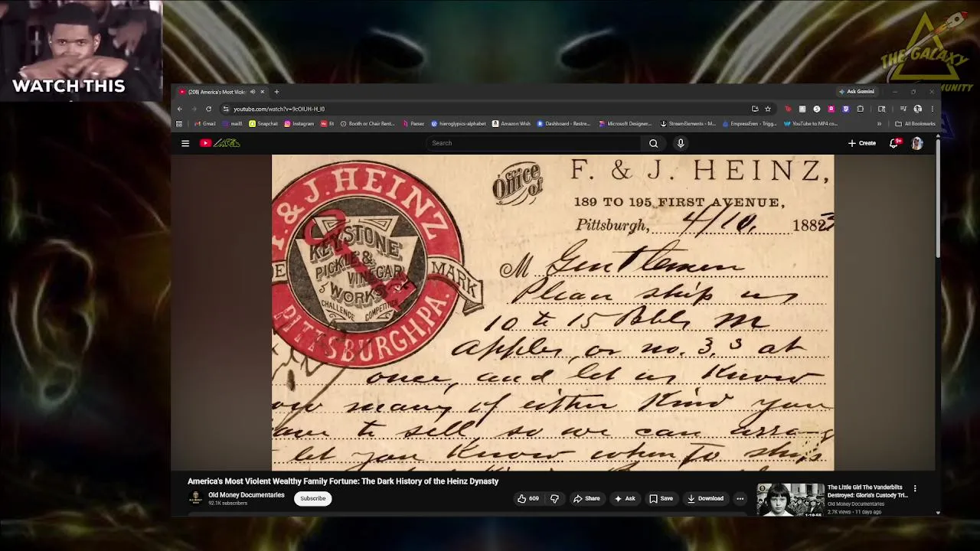Open the YouTube to MP4 bookmark
This screenshot has height=551, width=980.
point(810,123)
